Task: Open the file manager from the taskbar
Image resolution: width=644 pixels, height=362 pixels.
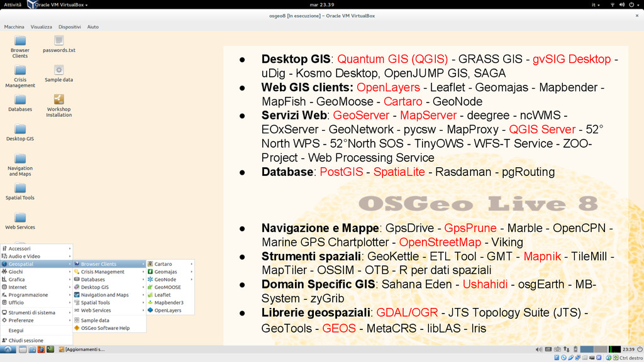Action: coord(32,349)
